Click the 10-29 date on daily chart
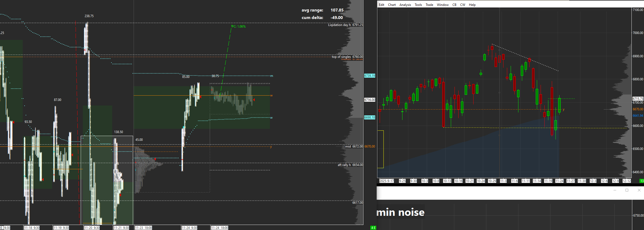The width and height of the screenshot is (644, 230). [x=492, y=181]
